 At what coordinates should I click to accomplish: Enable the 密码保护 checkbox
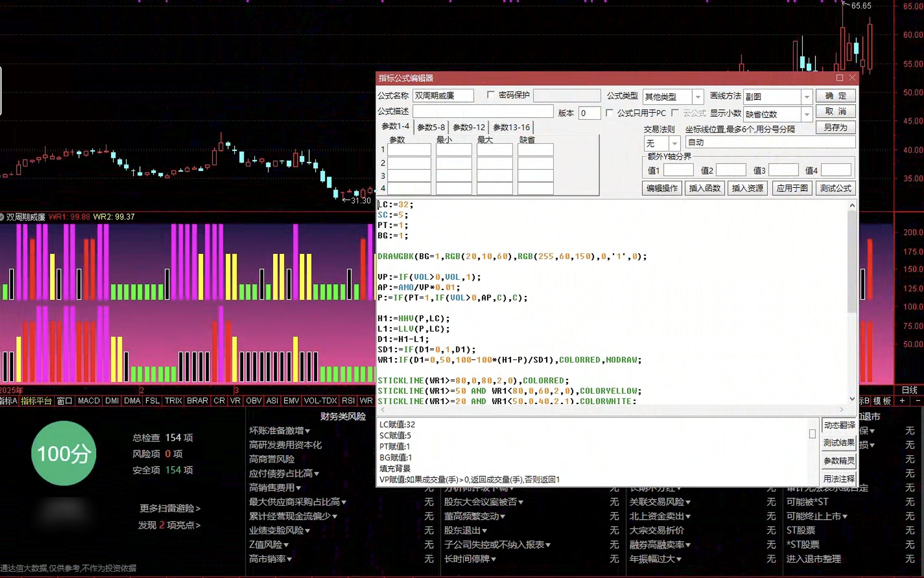tap(490, 95)
